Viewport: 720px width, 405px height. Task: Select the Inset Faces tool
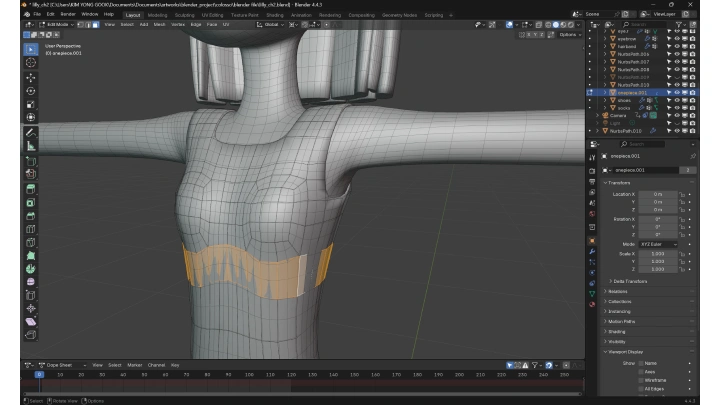click(31, 202)
